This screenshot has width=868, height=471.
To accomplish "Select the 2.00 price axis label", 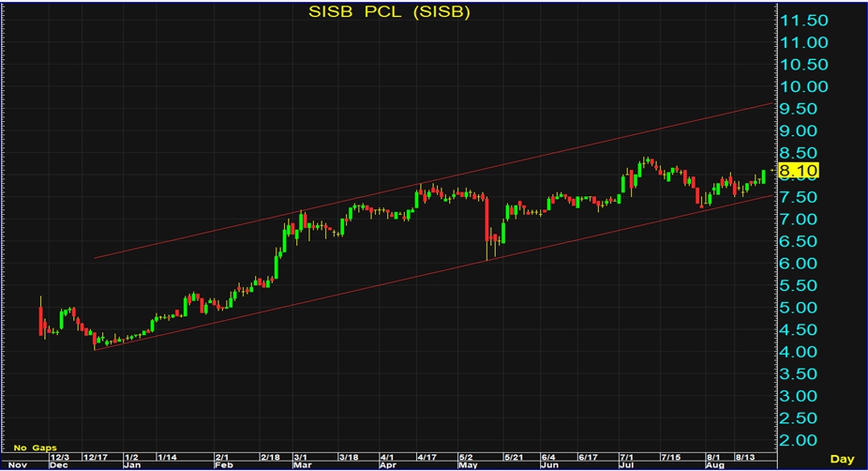I will [x=799, y=441].
